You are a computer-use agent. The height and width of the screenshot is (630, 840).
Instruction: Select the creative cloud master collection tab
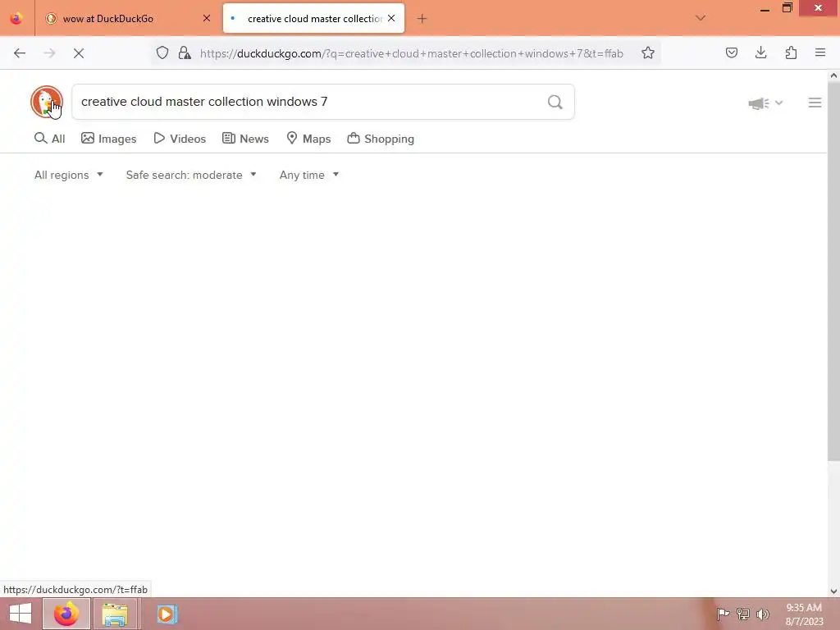pos(314,18)
